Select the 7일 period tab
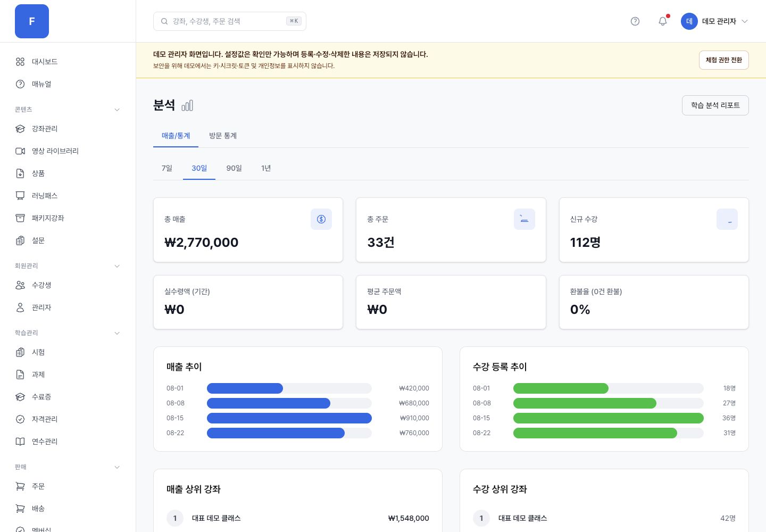This screenshot has height=532, width=766. pos(167,168)
